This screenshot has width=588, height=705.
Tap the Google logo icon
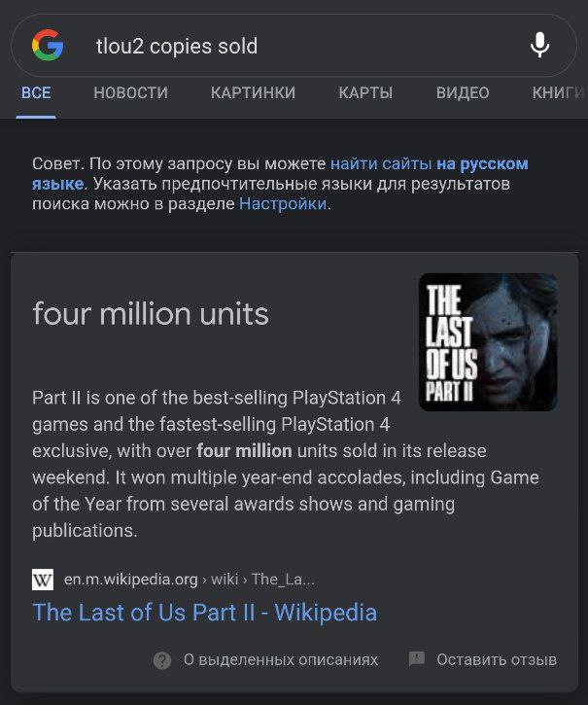click(47, 46)
